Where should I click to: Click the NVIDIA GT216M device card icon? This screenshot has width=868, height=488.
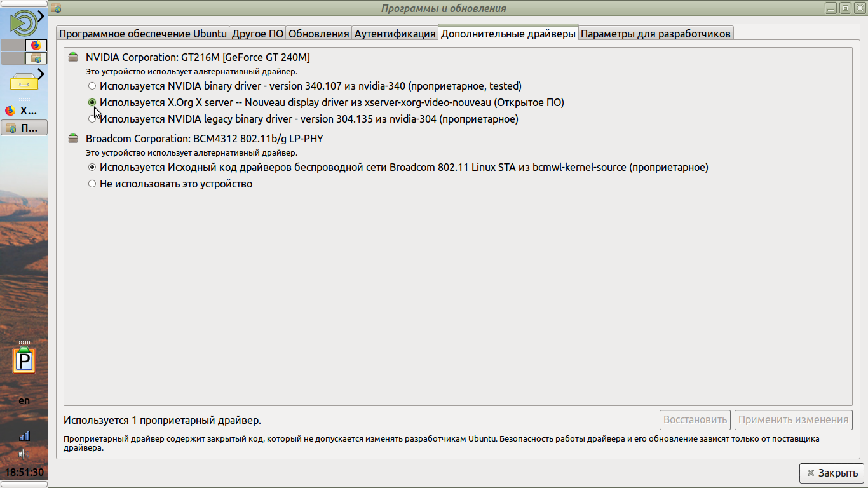pos(73,57)
